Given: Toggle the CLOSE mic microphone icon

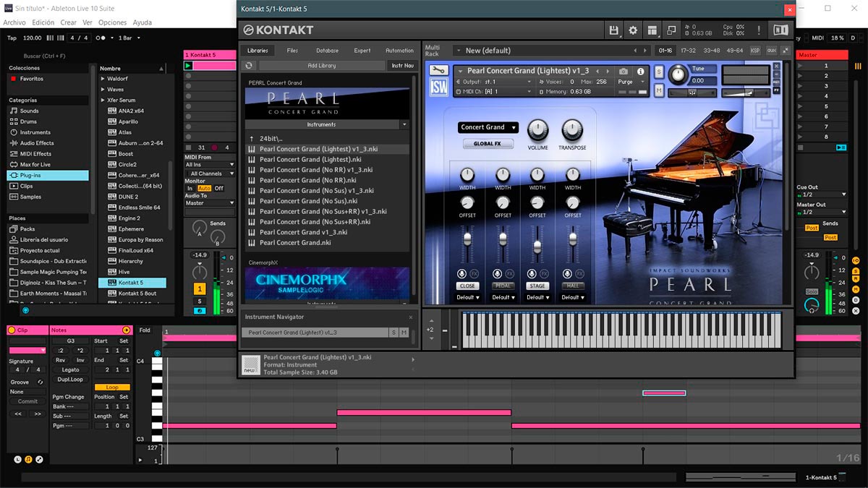Looking at the screenshot, I should click(x=461, y=274).
